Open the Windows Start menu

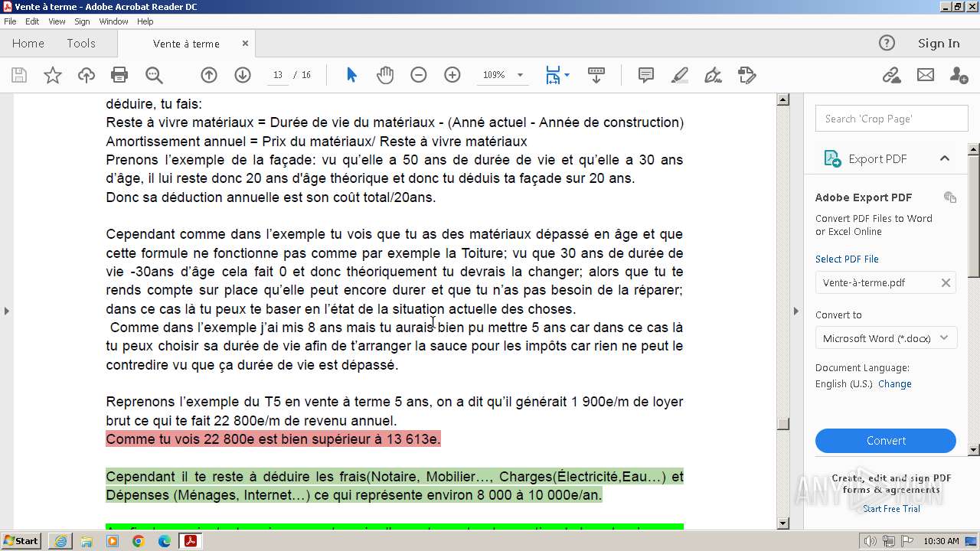click(x=21, y=541)
